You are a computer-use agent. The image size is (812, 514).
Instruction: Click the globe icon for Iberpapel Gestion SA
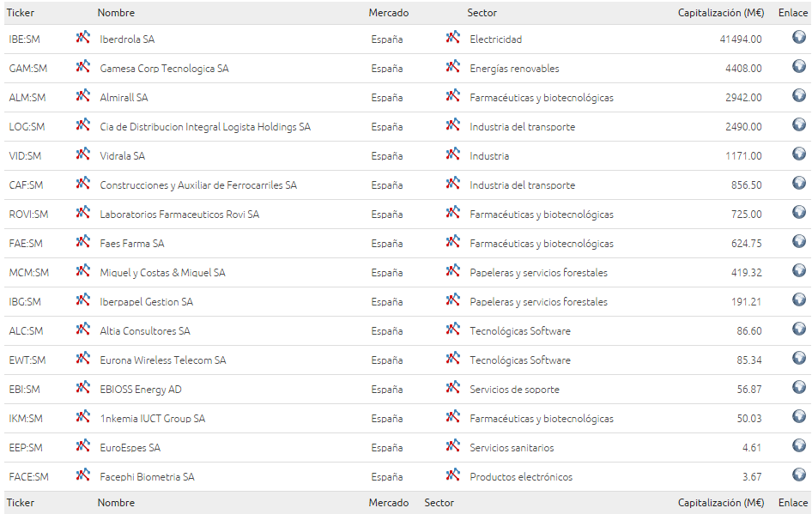(x=799, y=299)
